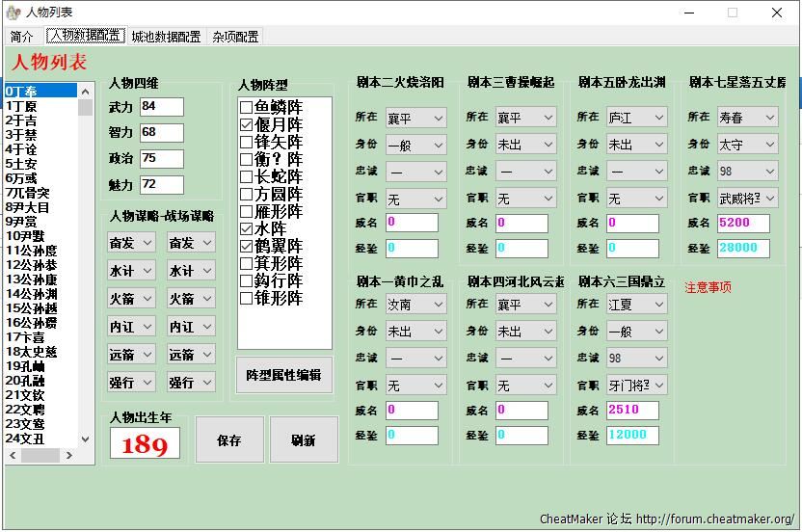802x532 pixels.
Task: Open the 阵型属性编辑 editor button
Action: [x=283, y=375]
